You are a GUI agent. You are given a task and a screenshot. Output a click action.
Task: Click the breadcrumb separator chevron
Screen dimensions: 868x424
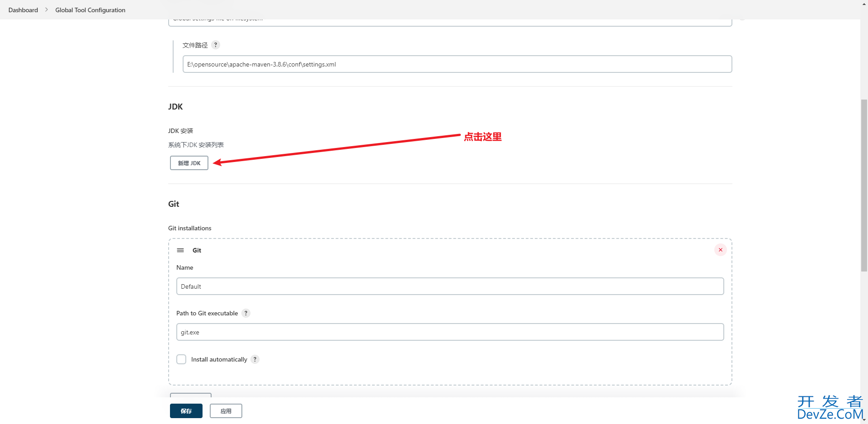47,10
